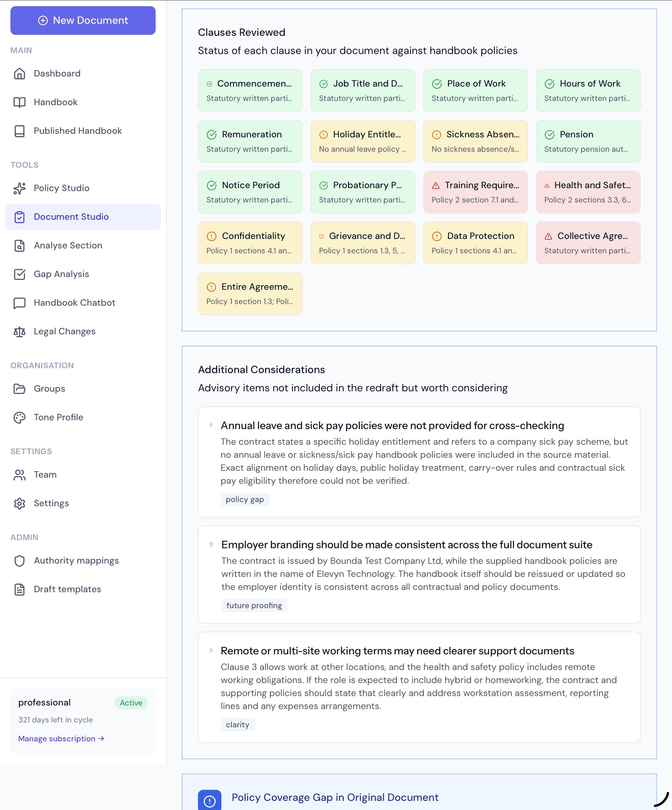
Task: Click the Document Studio clipboard icon
Action: coord(19,217)
